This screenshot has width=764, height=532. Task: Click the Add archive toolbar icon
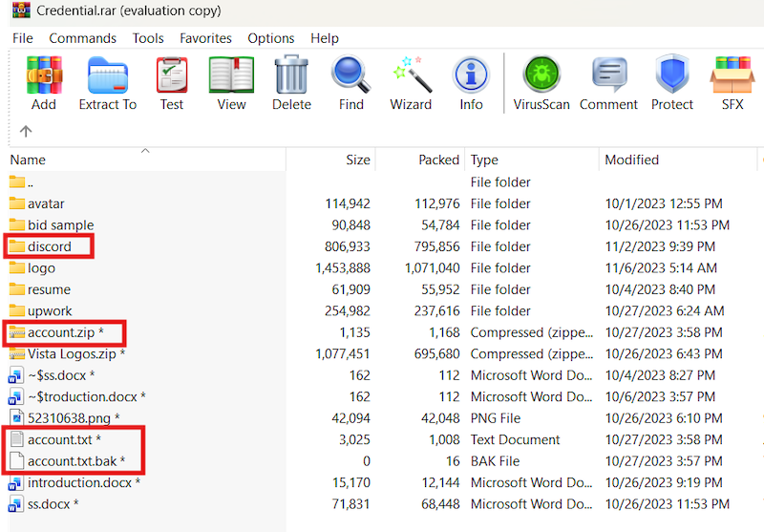click(44, 75)
